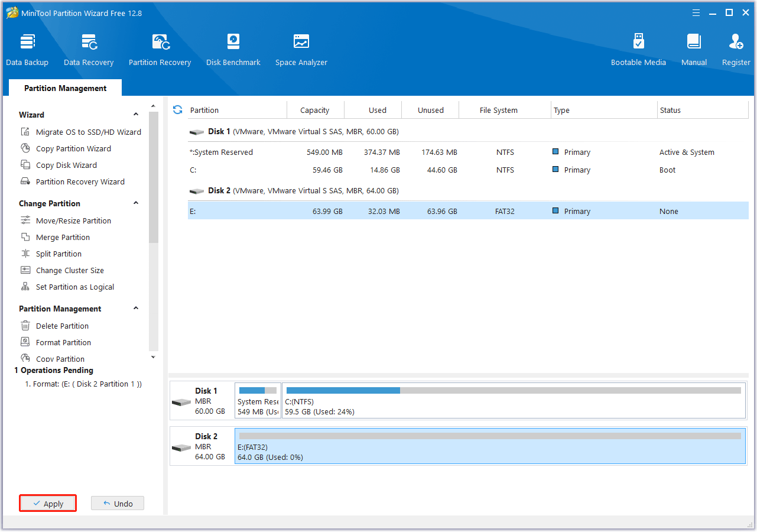This screenshot has width=757, height=532.
Task: Sort by Capacity column header
Action: (x=316, y=110)
